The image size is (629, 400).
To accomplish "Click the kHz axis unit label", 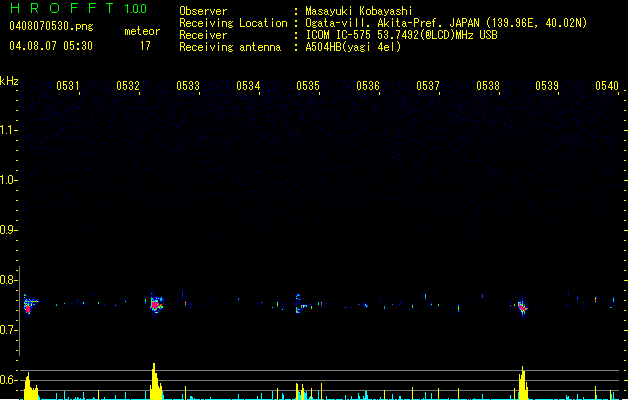I will tap(9, 81).
